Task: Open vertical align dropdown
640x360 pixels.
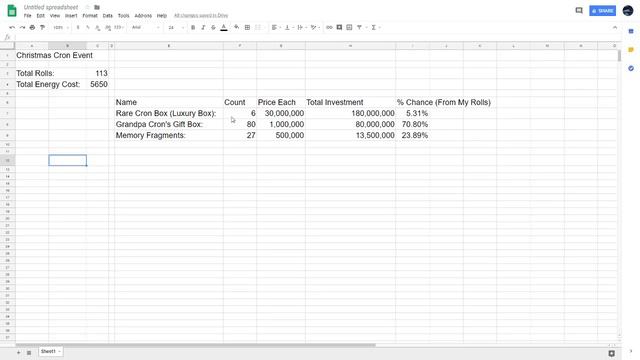Action: pyautogui.click(x=289, y=27)
